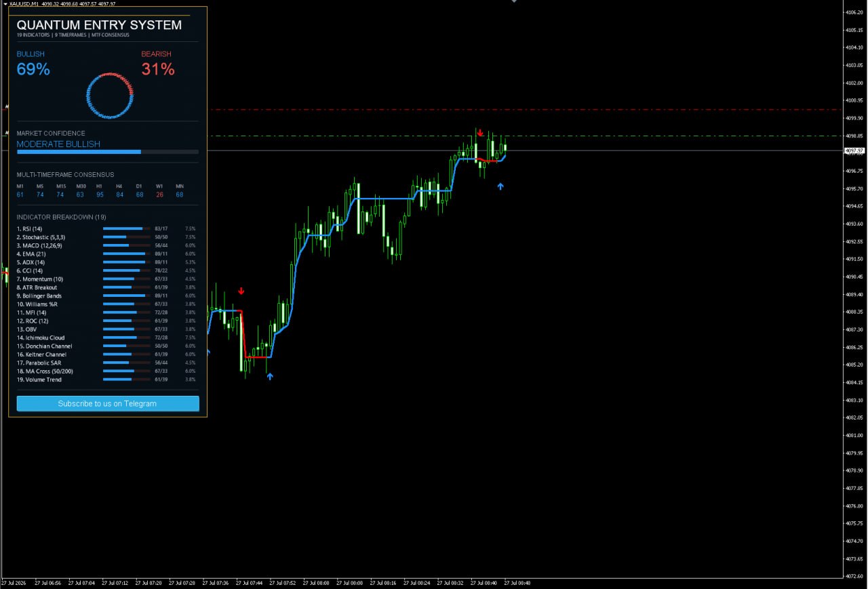
Task: Click the RSI (14) indicator bar
Action: pos(126,228)
